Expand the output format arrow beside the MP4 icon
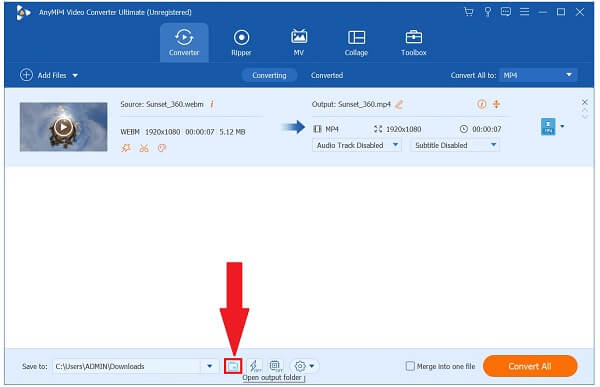 coord(562,126)
